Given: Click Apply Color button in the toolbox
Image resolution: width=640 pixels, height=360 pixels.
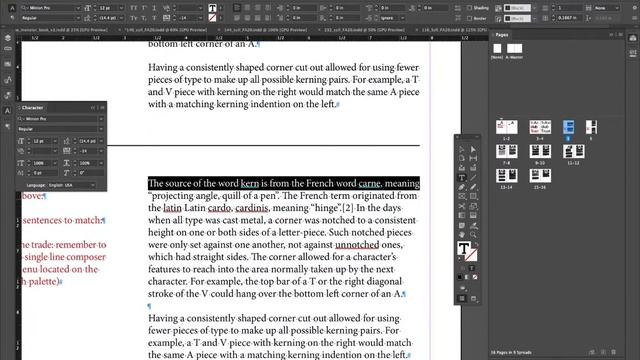Looking at the screenshot, I should point(460,277).
